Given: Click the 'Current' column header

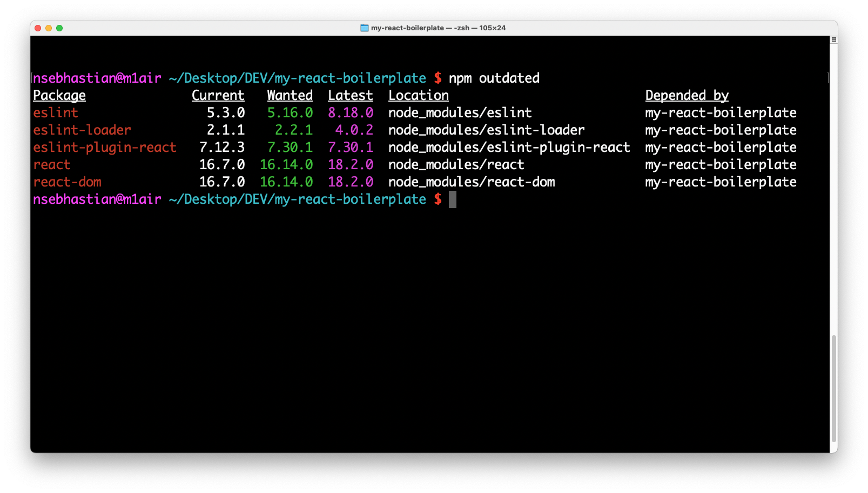Looking at the screenshot, I should coord(218,96).
